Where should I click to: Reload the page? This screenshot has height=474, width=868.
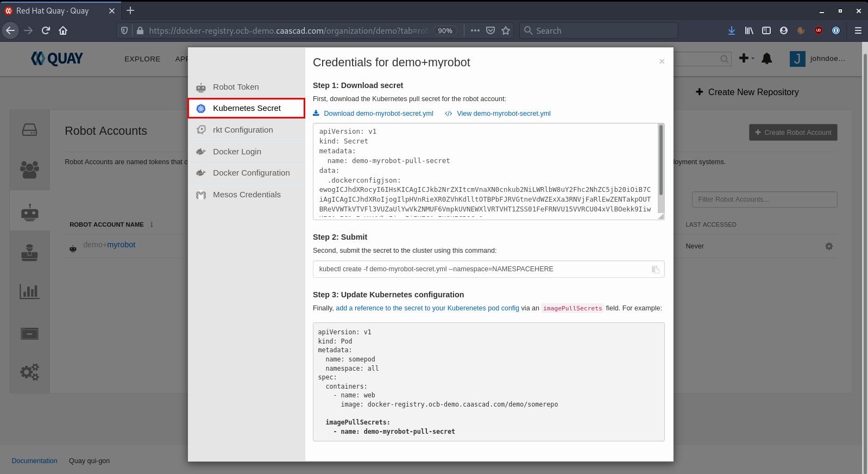click(46, 30)
